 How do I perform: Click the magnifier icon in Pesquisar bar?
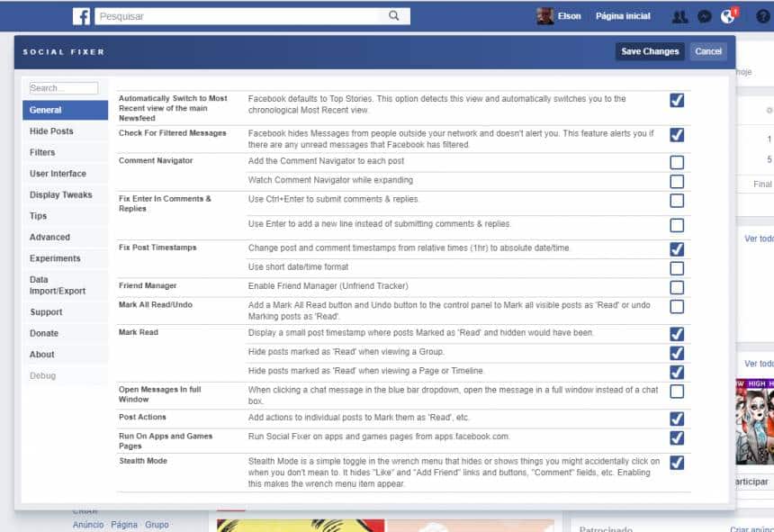click(393, 16)
